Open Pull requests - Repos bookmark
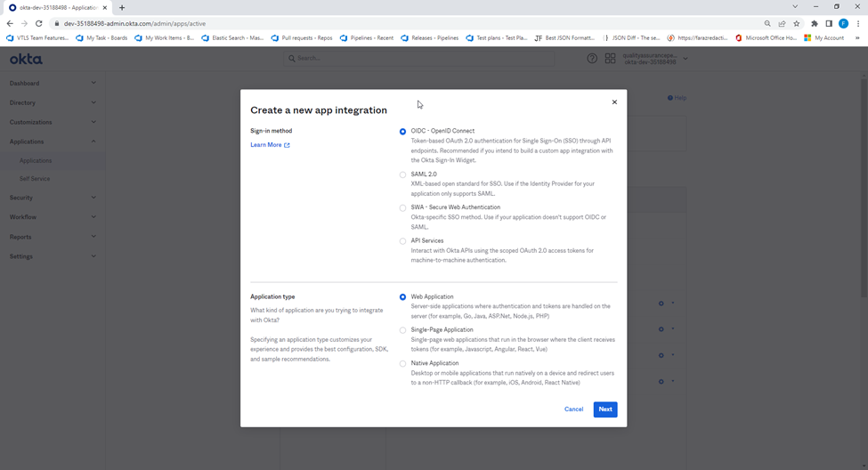Image resolution: width=868 pixels, height=470 pixels. pos(302,38)
